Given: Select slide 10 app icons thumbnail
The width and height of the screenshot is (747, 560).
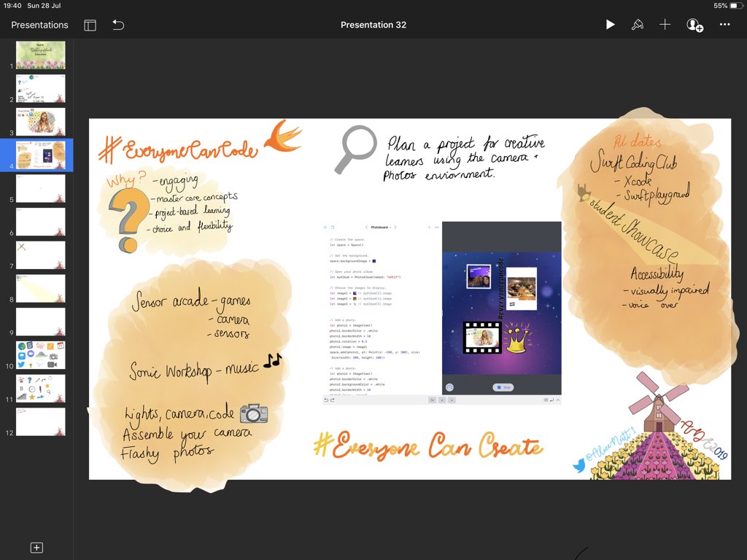Looking at the screenshot, I should (x=41, y=355).
